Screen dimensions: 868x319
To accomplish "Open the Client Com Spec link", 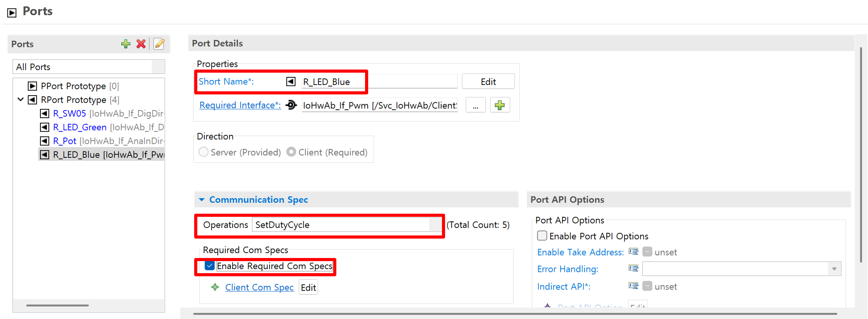I will (x=259, y=287).
